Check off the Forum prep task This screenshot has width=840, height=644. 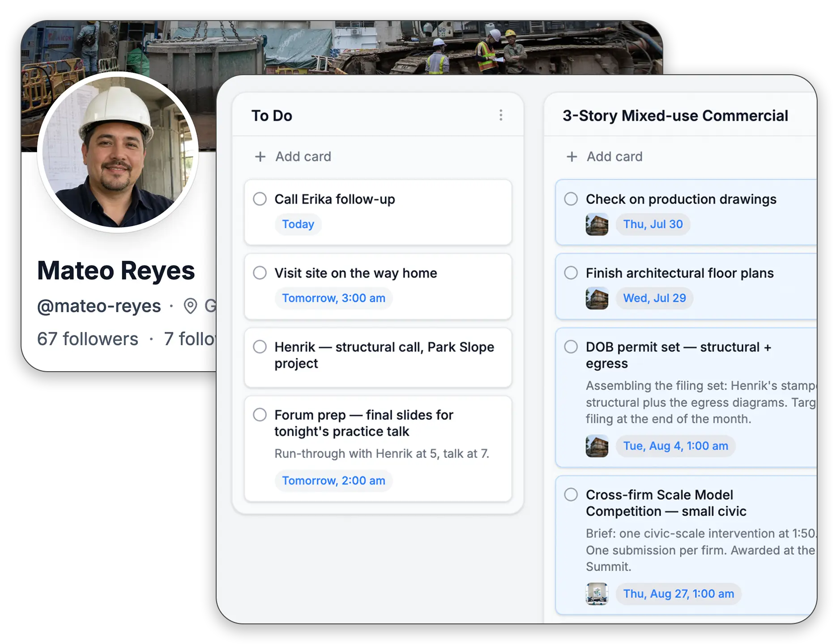point(260,415)
